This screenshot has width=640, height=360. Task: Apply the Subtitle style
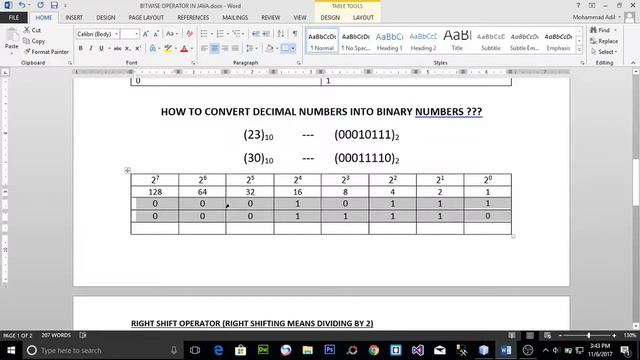click(491, 41)
